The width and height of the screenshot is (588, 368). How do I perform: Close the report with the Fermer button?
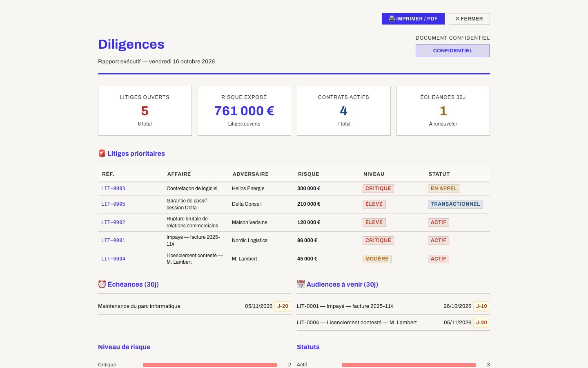469,19
